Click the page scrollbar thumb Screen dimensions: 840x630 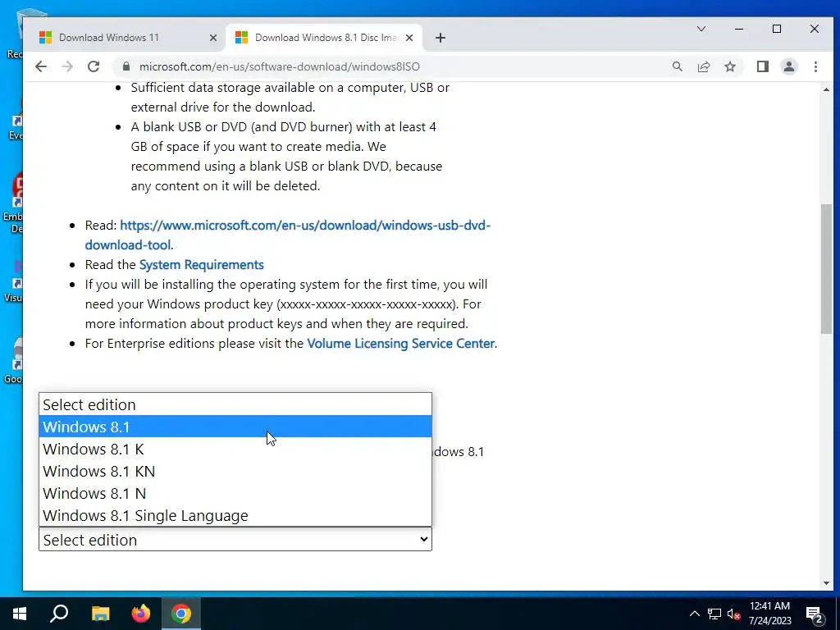pos(826,269)
